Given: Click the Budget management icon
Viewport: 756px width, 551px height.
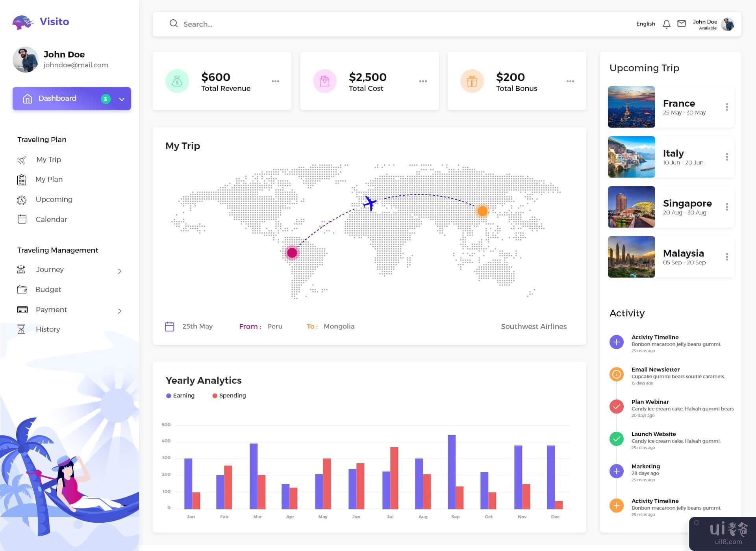Looking at the screenshot, I should 21,289.
